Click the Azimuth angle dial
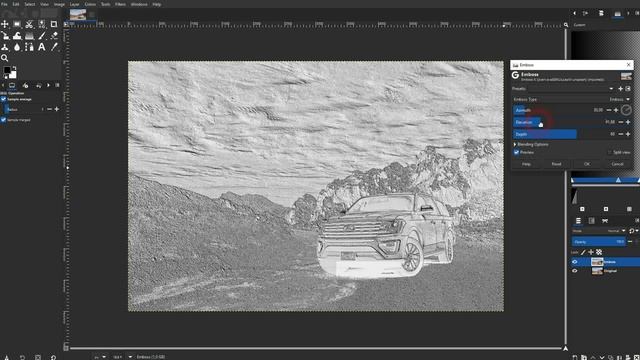Viewport: 640px width, 360px height. 626,110
